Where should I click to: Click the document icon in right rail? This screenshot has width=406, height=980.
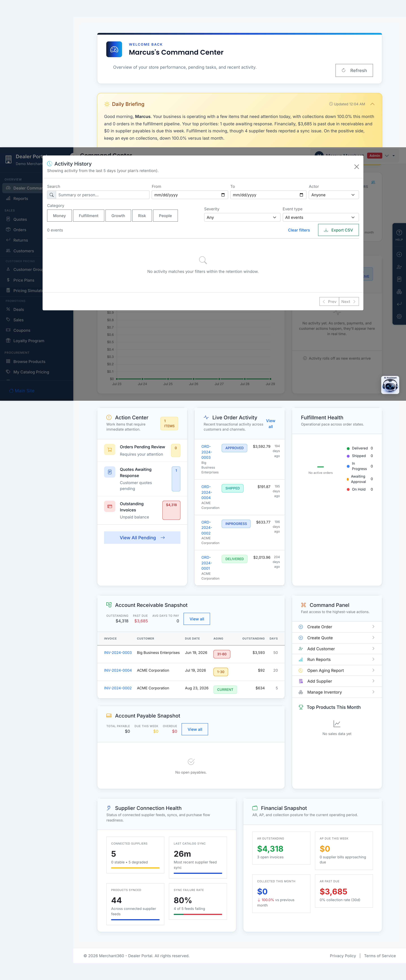pos(399,279)
